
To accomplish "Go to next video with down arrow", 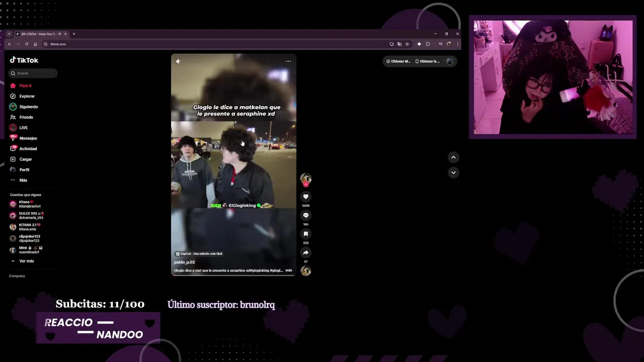I will [x=453, y=172].
